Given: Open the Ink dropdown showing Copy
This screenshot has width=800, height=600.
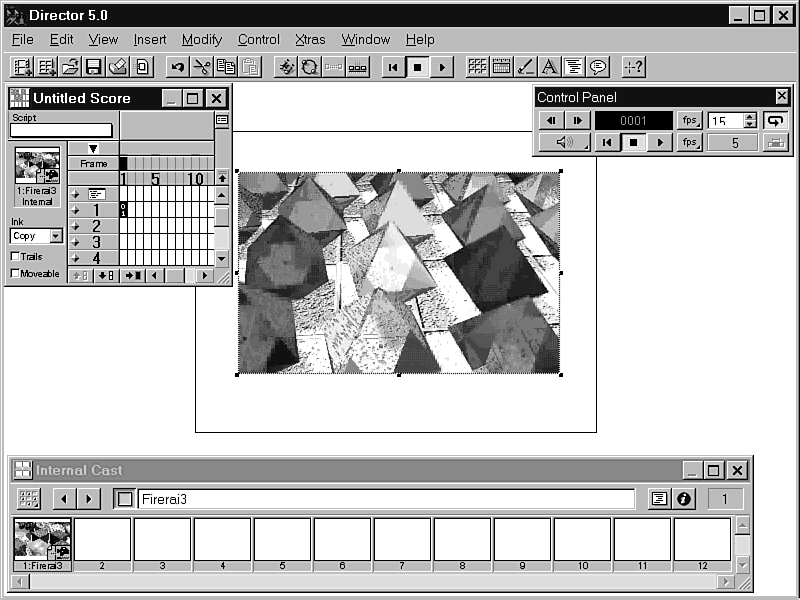Looking at the screenshot, I should 55,236.
